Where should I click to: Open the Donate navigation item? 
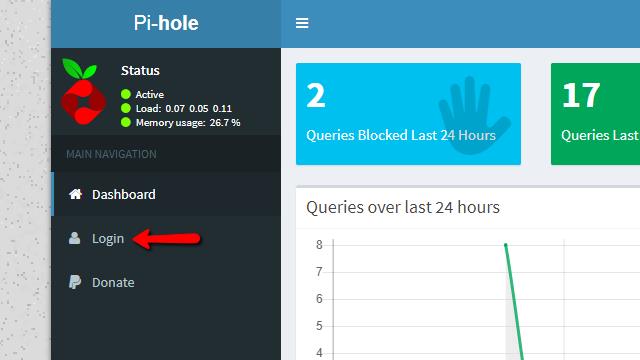tap(166, 282)
